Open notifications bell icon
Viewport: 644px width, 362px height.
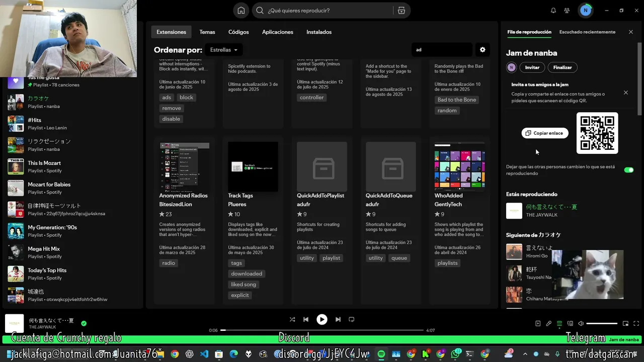(x=553, y=11)
